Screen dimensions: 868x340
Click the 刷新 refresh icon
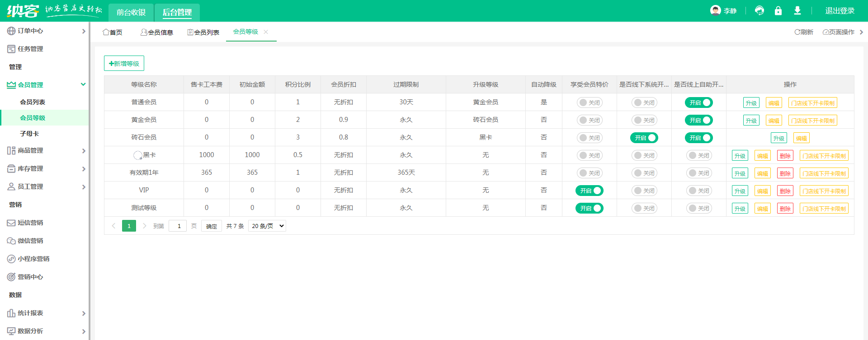[797, 32]
